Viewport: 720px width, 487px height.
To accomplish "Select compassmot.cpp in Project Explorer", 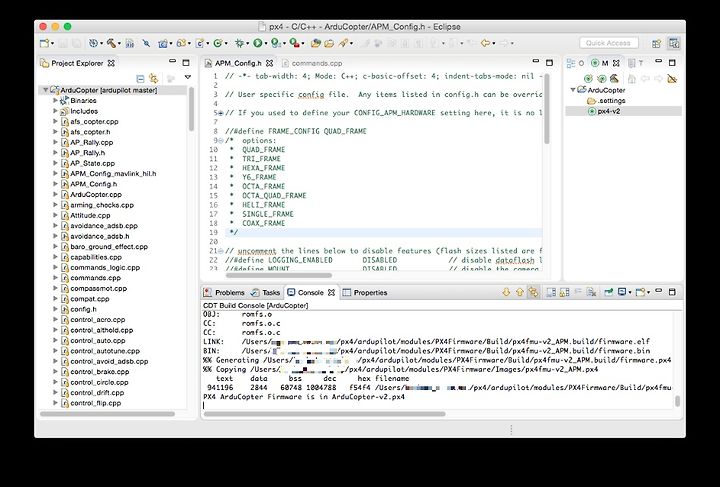I will [x=98, y=288].
